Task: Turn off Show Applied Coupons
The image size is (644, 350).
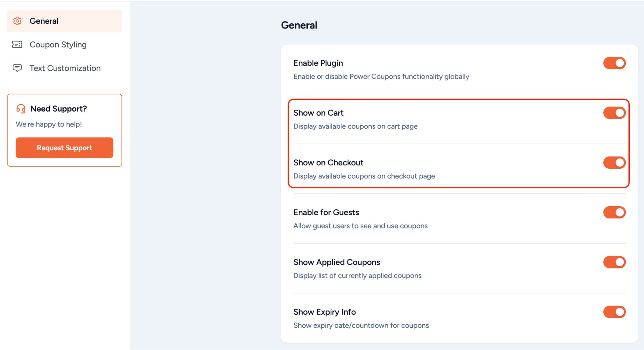Action: click(614, 262)
